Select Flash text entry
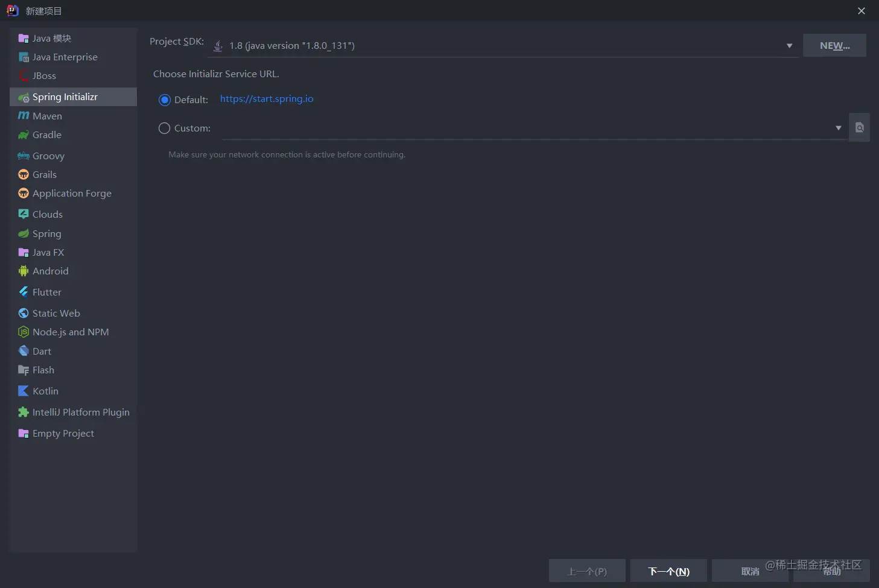The image size is (879, 588). [x=43, y=370]
